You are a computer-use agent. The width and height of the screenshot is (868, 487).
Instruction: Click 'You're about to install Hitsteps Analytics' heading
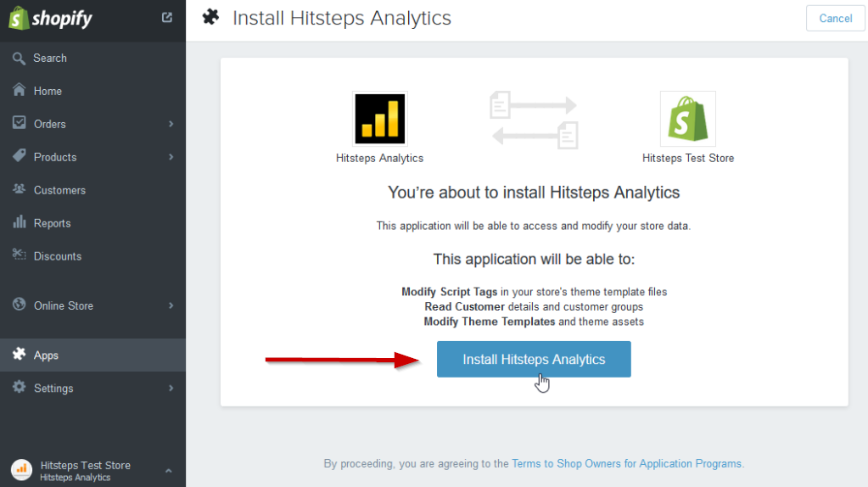coord(534,193)
